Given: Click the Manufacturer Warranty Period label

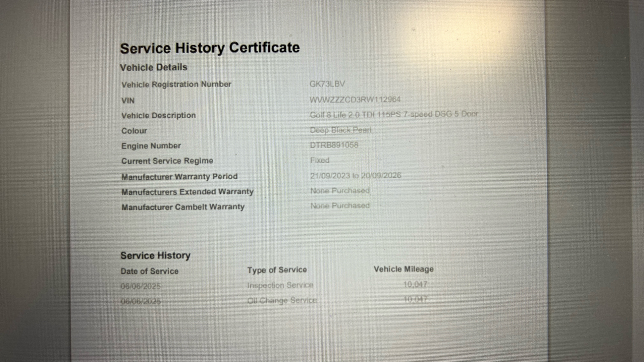Looking at the screenshot, I should (179, 177).
